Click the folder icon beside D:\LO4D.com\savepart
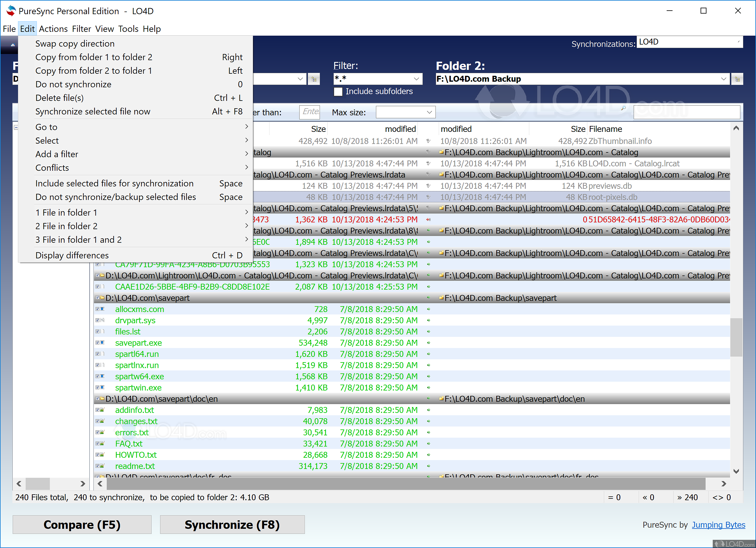The height and width of the screenshot is (548, 756). click(x=102, y=298)
